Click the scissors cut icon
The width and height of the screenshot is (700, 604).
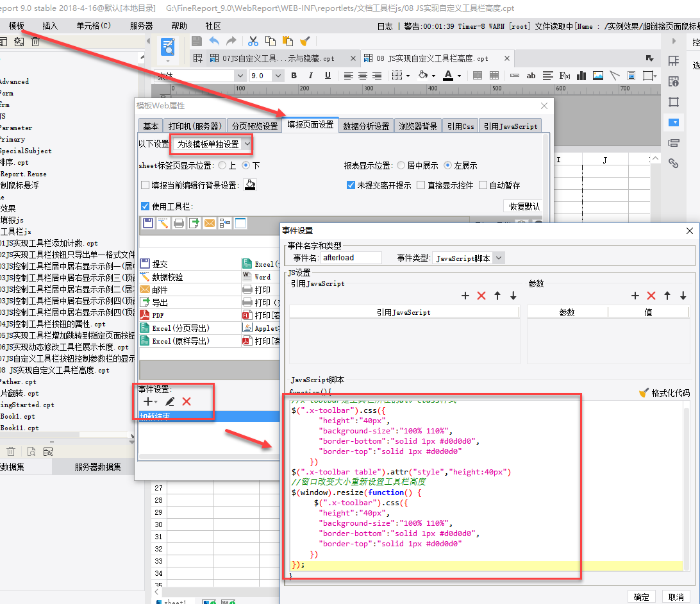pyautogui.click(x=253, y=41)
